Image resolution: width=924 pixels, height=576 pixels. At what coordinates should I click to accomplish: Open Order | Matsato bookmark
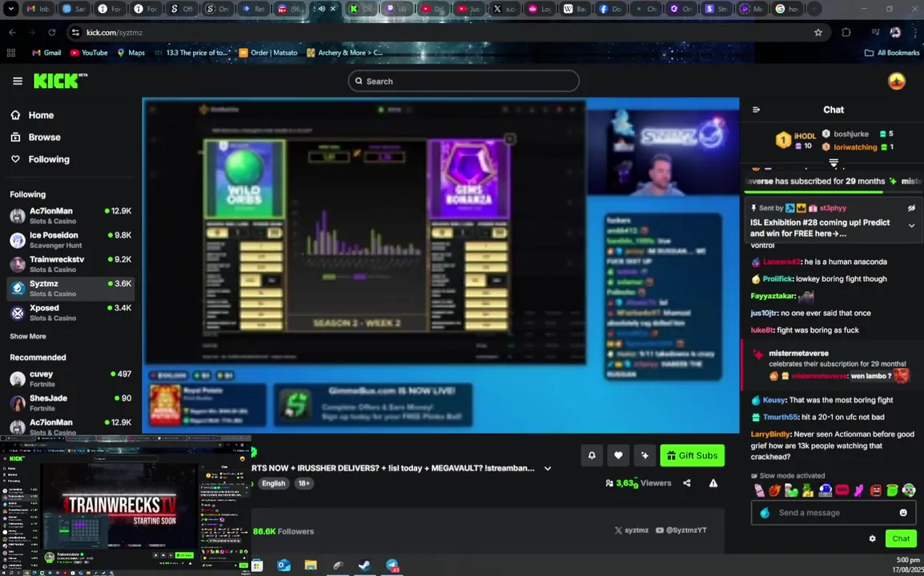click(268, 53)
